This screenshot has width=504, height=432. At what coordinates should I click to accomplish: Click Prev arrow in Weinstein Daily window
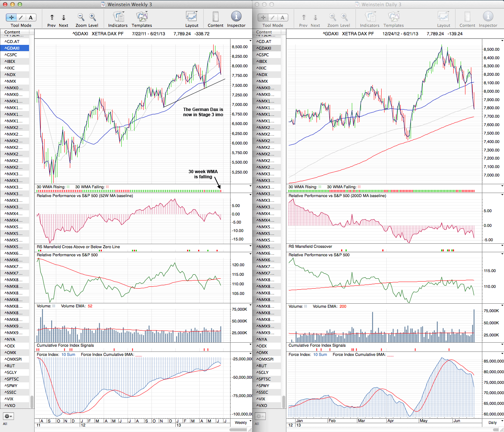pyautogui.click(x=304, y=17)
